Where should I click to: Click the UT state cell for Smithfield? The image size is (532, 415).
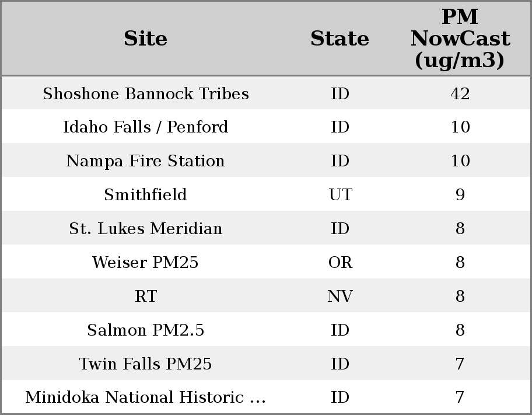(x=340, y=195)
